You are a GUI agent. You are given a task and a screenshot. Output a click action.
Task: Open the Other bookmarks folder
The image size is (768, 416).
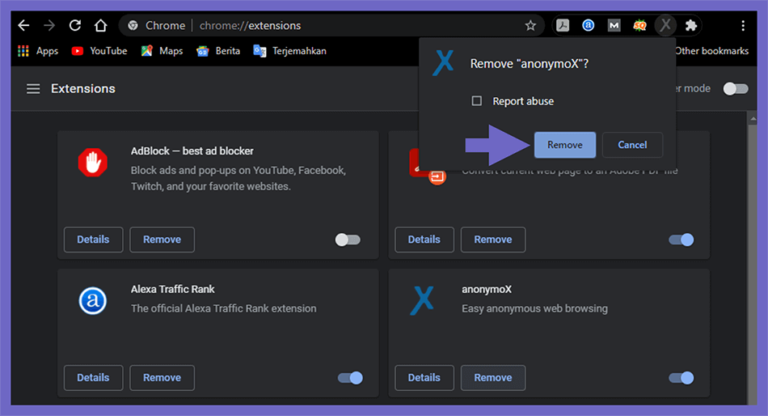tap(712, 51)
